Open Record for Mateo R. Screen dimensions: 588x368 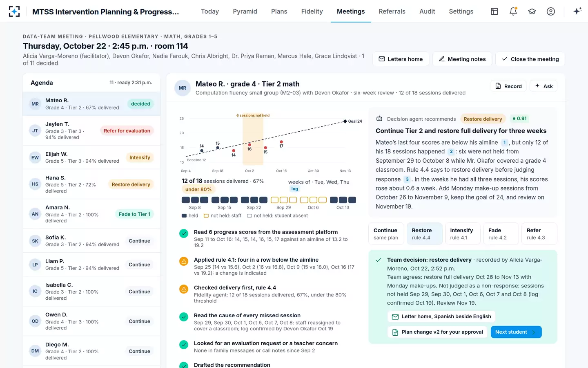point(508,86)
